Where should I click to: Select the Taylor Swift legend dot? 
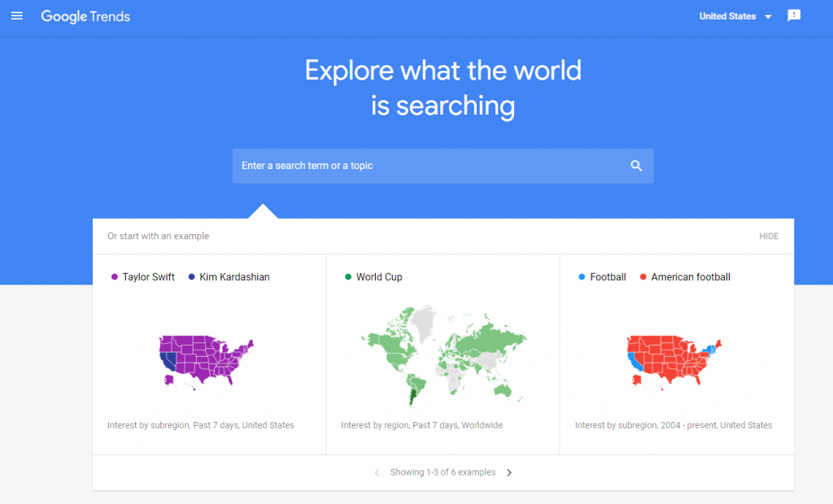coord(114,276)
